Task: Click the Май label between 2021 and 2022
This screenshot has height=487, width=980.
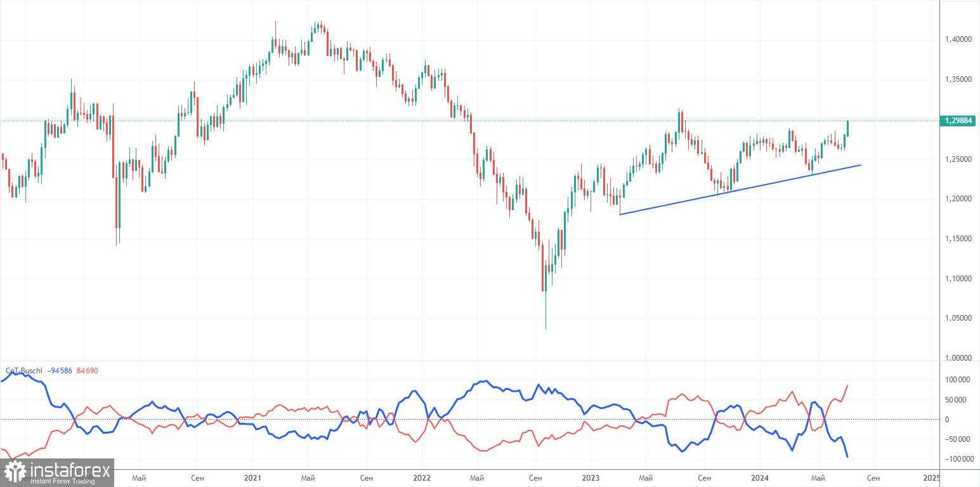Action: [x=309, y=477]
